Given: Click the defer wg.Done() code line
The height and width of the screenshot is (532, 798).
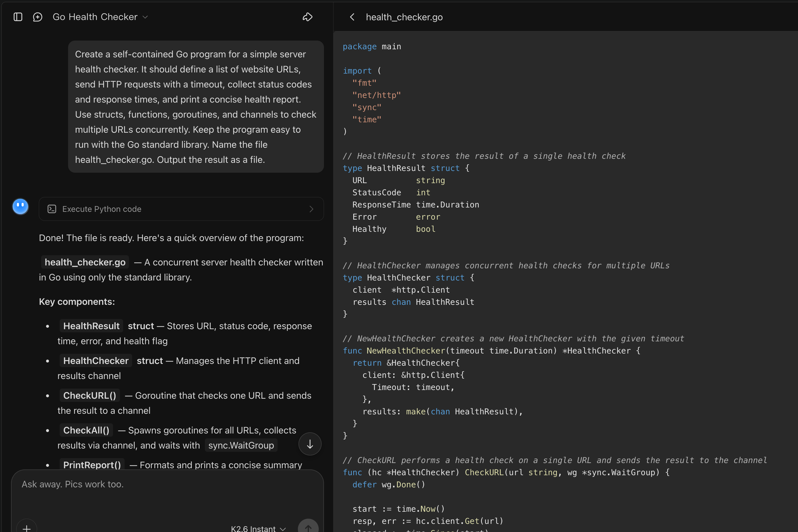Looking at the screenshot, I should pyautogui.click(x=389, y=485).
